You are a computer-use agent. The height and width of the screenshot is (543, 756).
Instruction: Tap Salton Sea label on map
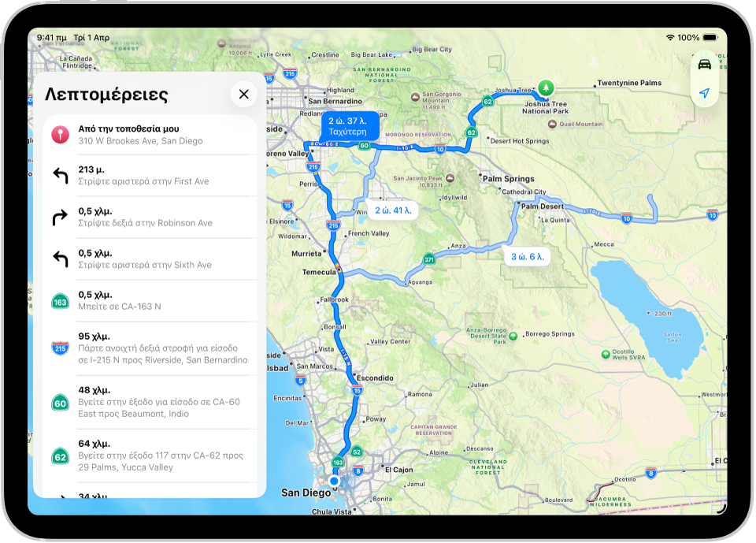pos(672,337)
